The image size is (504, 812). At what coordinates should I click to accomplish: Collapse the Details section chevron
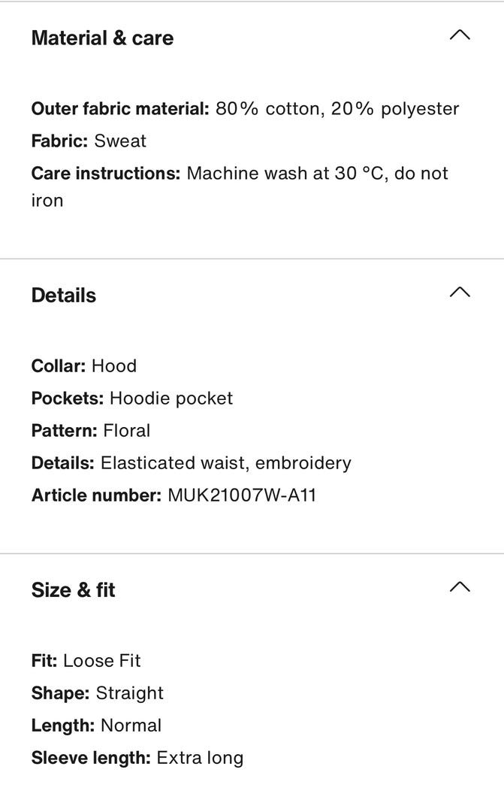459,292
